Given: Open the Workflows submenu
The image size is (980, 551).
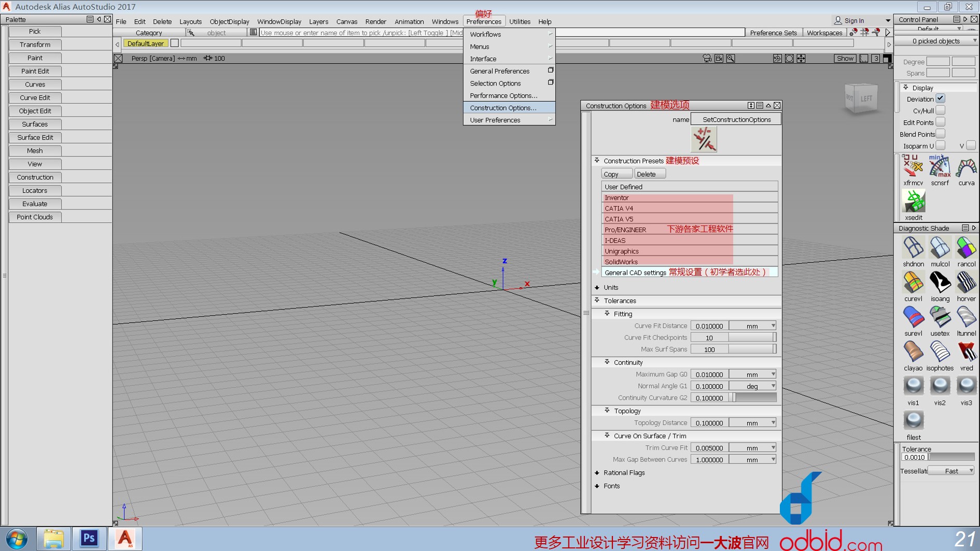Looking at the screenshot, I should pyautogui.click(x=509, y=34).
